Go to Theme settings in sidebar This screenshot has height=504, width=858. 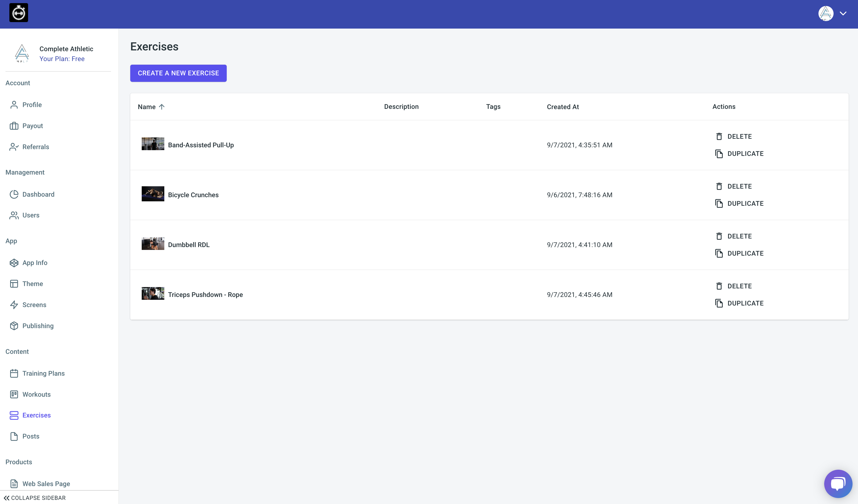33,284
